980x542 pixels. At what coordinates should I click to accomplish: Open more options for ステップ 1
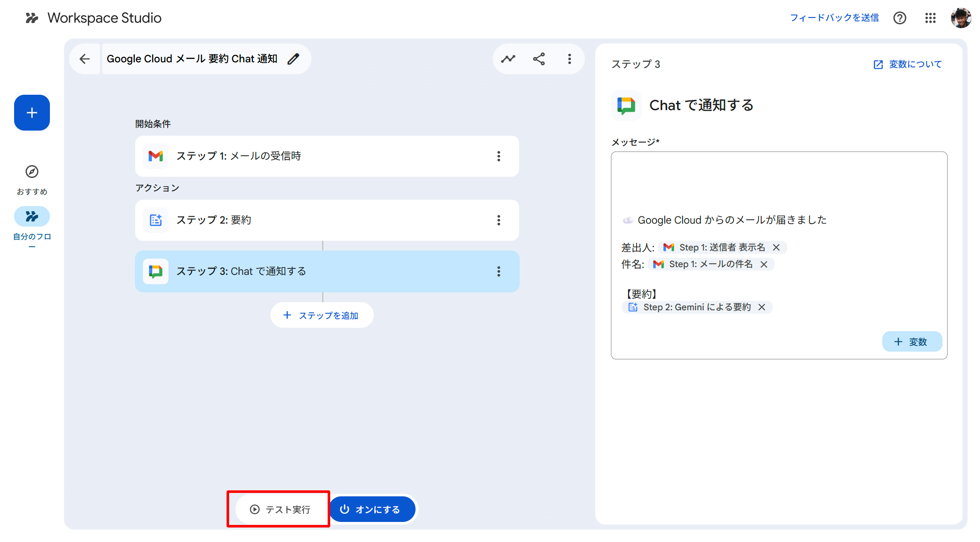coord(499,156)
